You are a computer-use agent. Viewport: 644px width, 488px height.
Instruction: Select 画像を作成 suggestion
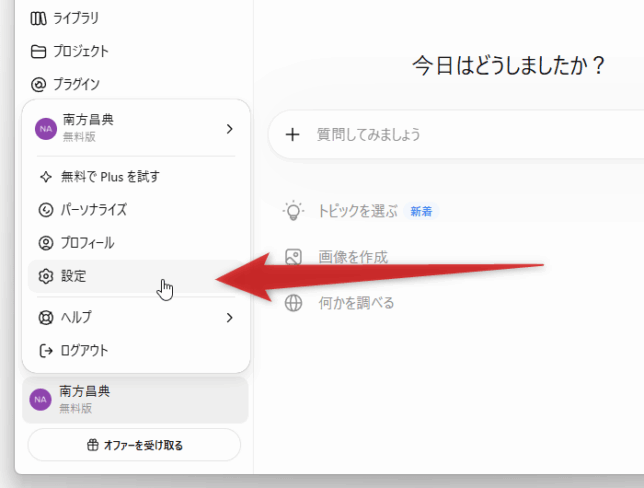(x=353, y=257)
